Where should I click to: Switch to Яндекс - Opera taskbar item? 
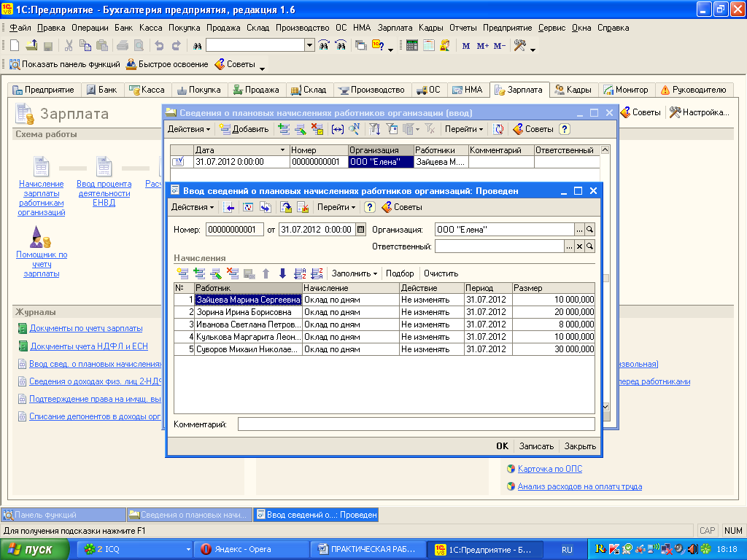[253, 549]
